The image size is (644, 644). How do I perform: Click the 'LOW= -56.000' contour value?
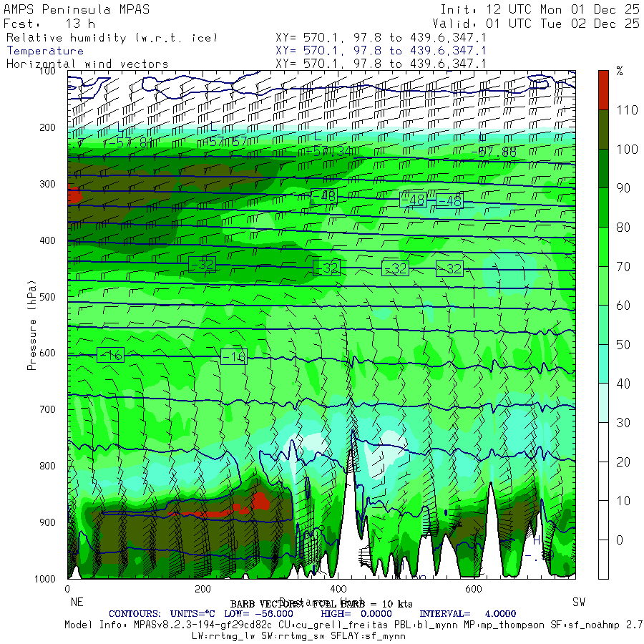(x=259, y=614)
